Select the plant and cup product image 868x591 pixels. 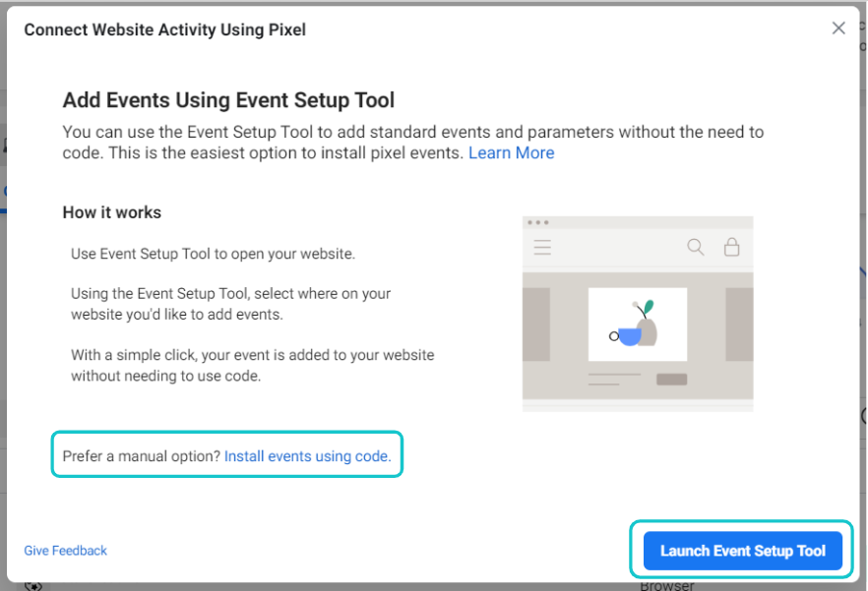tap(637, 325)
